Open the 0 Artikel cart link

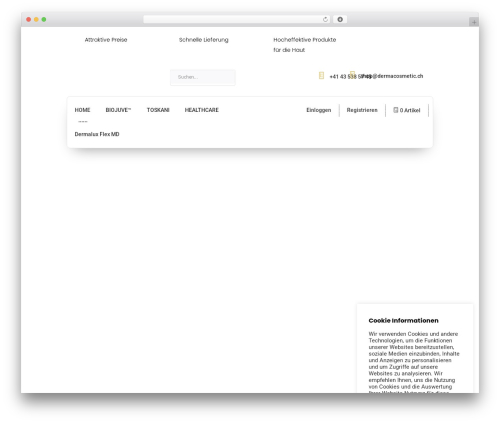407,110
